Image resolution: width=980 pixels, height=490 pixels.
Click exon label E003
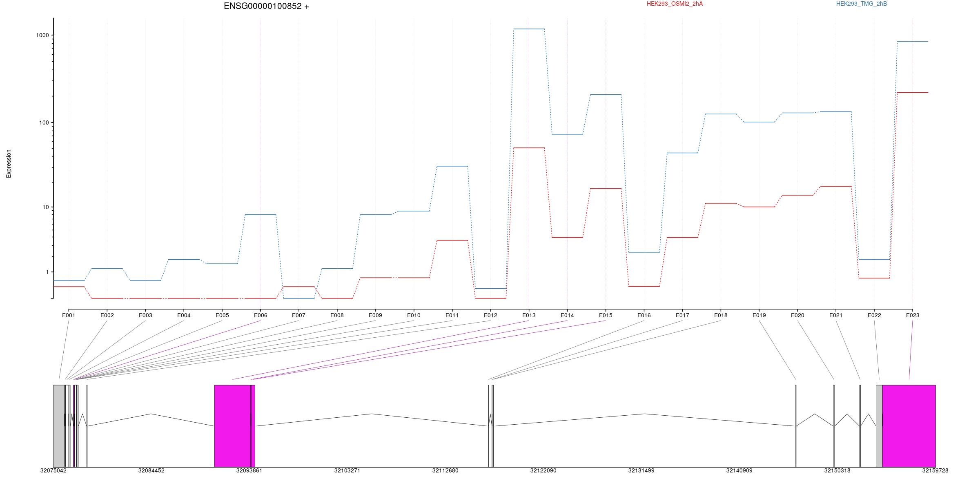[145, 315]
